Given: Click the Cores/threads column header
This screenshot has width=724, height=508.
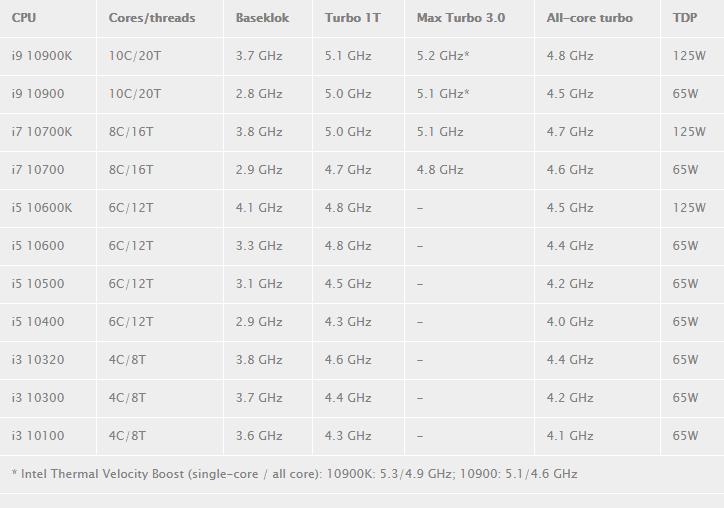Looking at the screenshot, I should pyautogui.click(x=152, y=18).
